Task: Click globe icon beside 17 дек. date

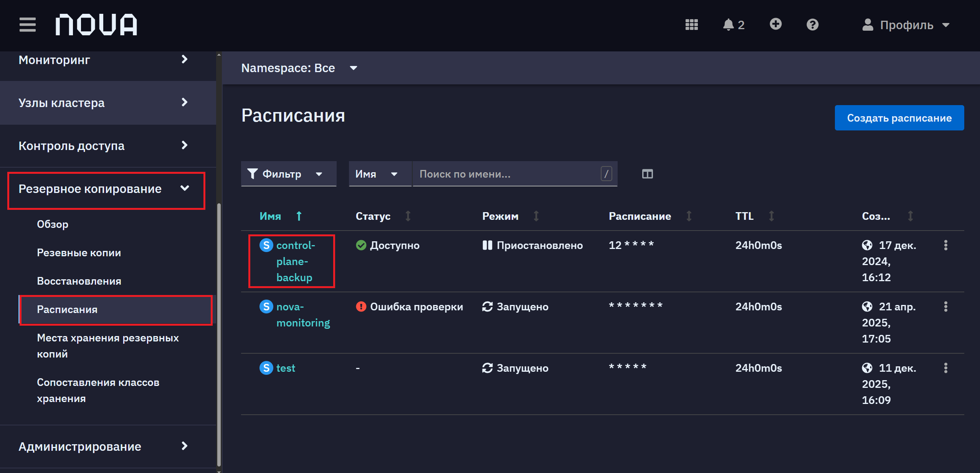Action: tap(867, 245)
